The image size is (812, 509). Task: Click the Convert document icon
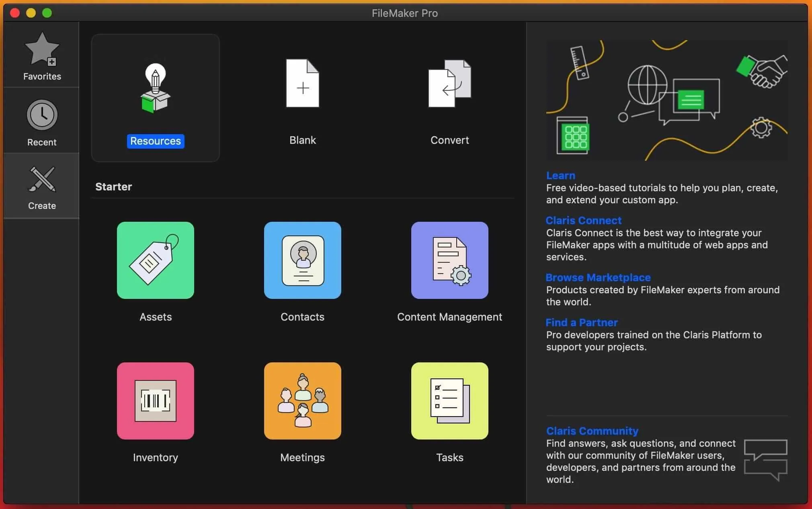[449, 83]
